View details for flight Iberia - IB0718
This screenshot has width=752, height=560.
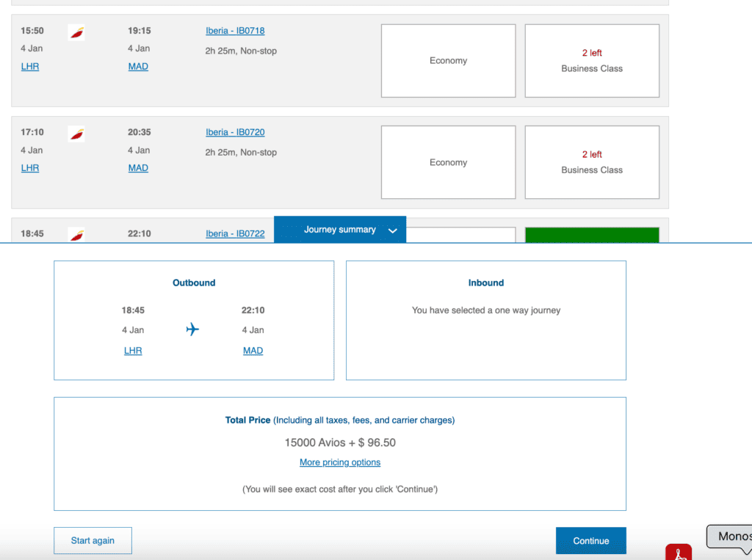(235, 30)
